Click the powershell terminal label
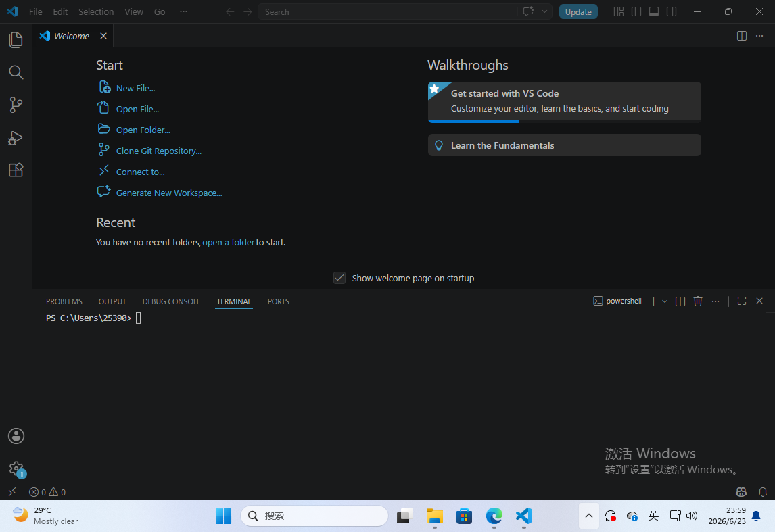The height and width of the screenshot is (532, 775). point(617,301)
